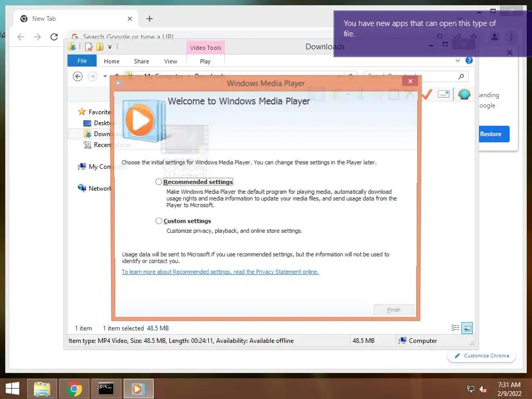Click the muted volume tray icon
This screenshot has width=532, height=399.
(x=483, y=389)
